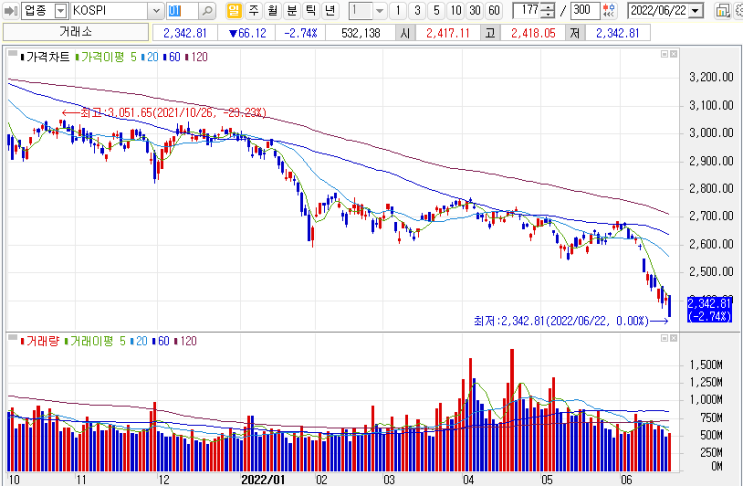The image size is (743, 486).
Task: Choose the 5 interval button
Action: tap(436, 10)
